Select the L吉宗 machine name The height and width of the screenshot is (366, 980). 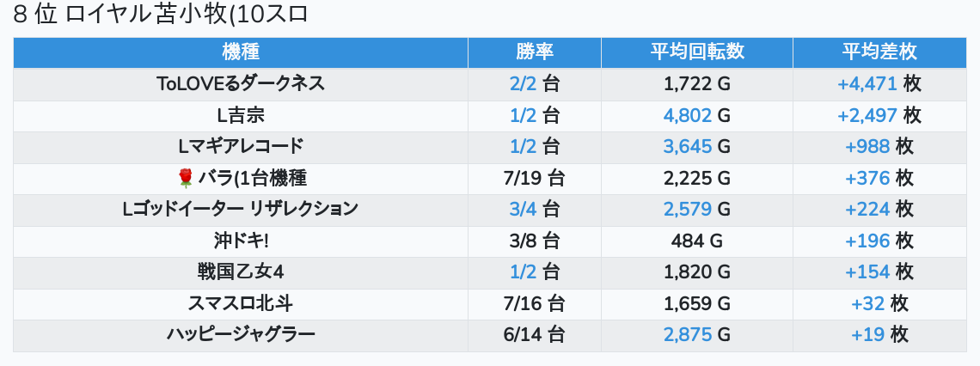tap(241, 115)
